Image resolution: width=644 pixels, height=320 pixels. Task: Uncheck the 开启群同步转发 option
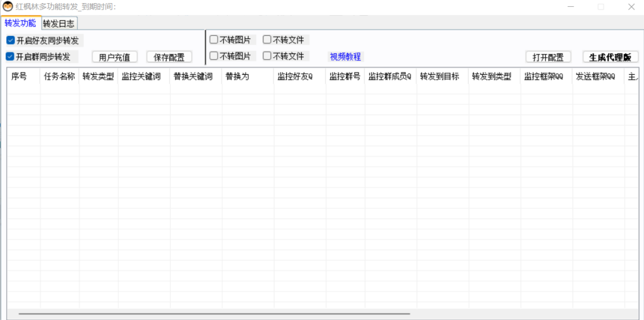(11, 57)
